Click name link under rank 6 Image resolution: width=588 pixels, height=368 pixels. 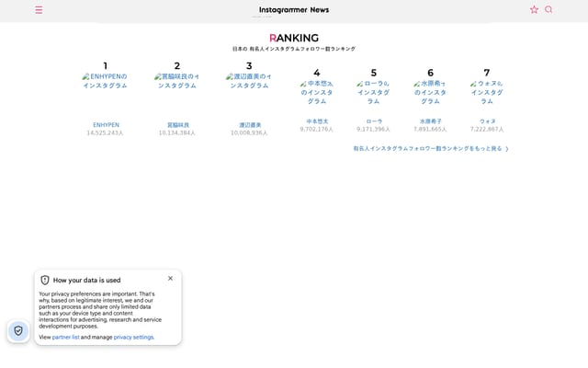click(431, 121)
